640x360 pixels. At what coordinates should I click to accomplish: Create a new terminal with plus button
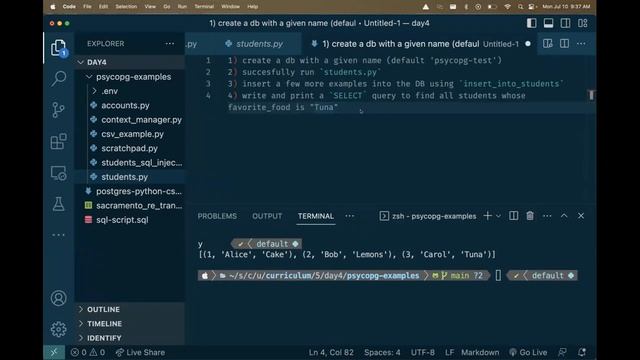click(x=487, y=216)
